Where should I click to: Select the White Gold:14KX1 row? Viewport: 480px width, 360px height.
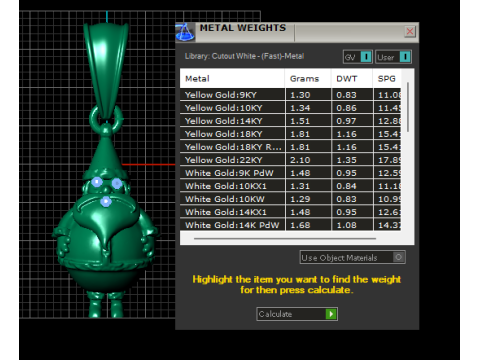[290, 212]
